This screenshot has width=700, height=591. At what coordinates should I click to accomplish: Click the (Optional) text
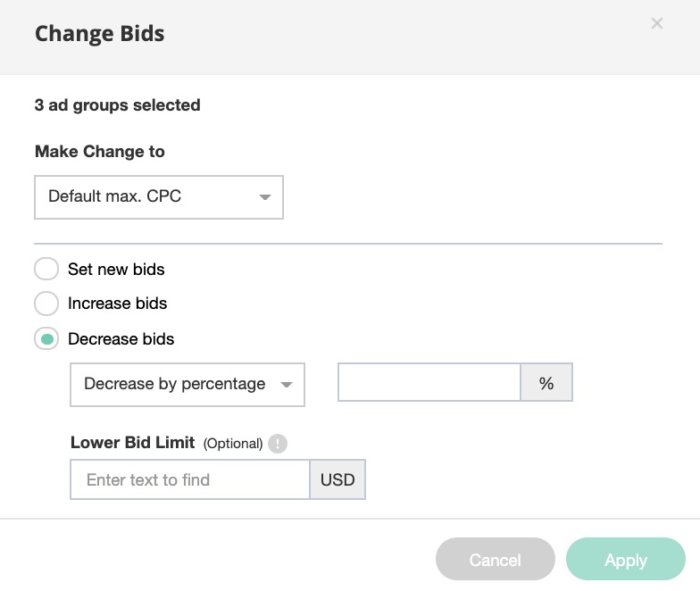pos(233,444)
